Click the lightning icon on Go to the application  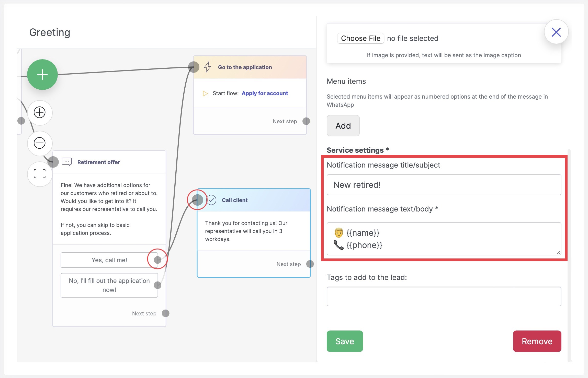[207, 67]
